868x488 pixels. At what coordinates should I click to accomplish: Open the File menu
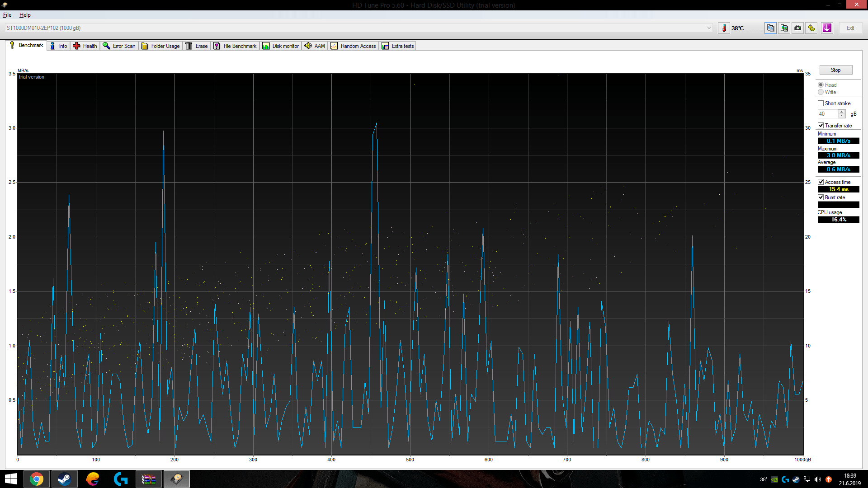tap(7, 15)
